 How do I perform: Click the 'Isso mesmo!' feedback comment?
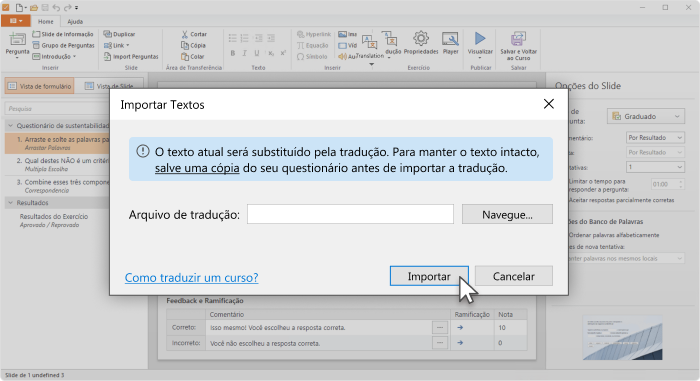click(x=278, y=327)
